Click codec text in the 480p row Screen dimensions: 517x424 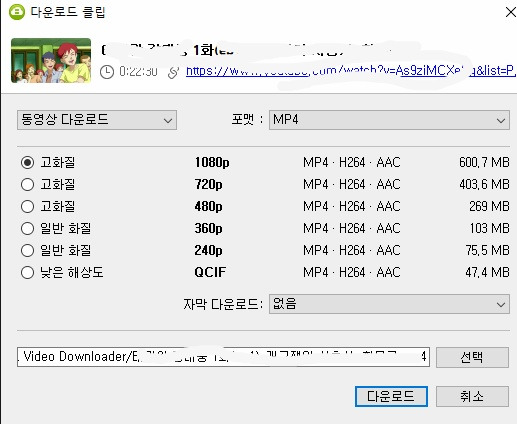pos(352,206)
